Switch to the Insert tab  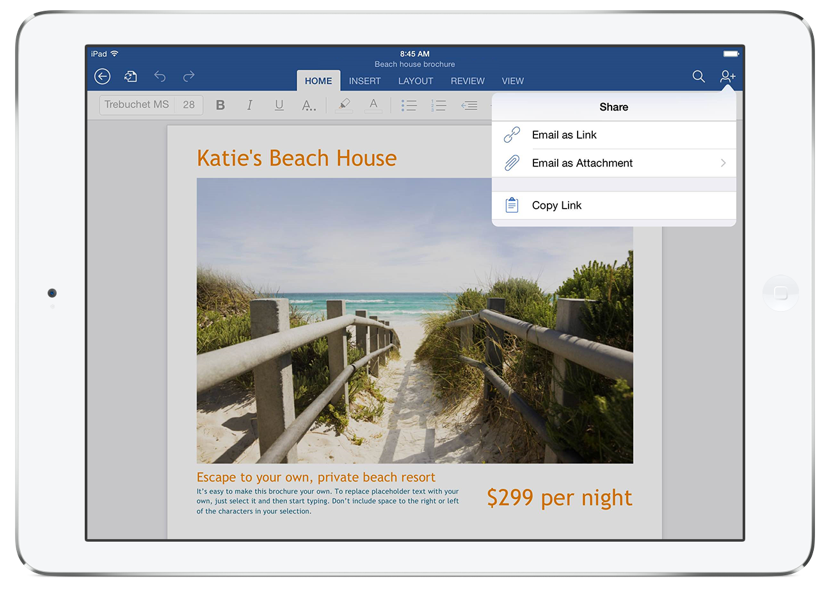pos(364,81)
